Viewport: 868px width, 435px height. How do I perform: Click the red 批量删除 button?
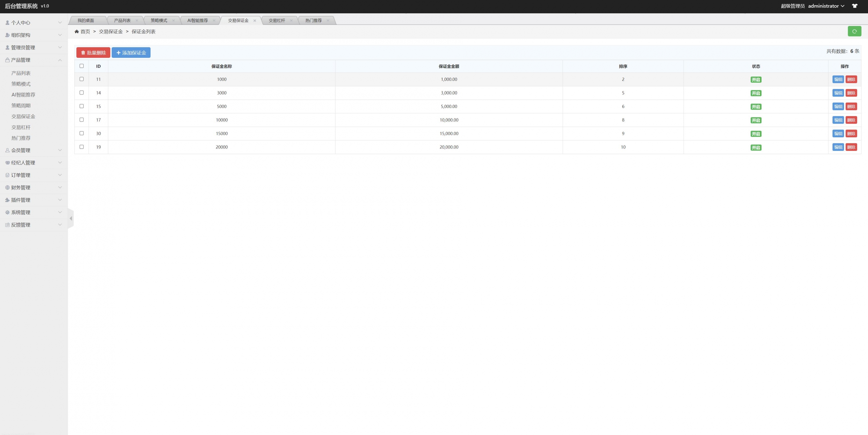[x=93, y=53]
